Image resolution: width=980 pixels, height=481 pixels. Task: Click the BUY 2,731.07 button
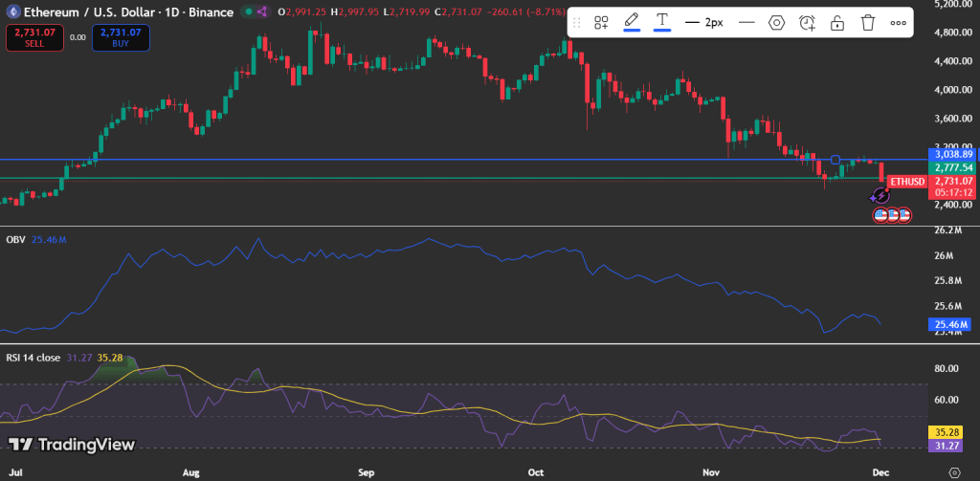121,37
